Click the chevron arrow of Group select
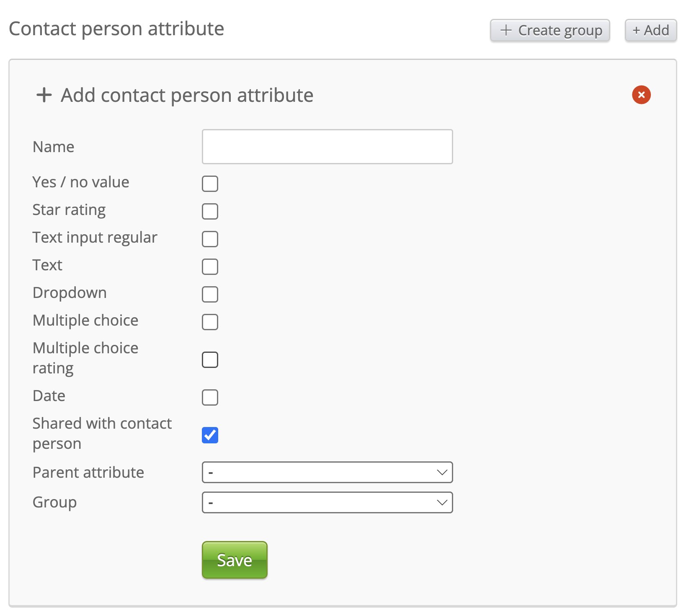This screenshot has width=686, height=616. 442,502
